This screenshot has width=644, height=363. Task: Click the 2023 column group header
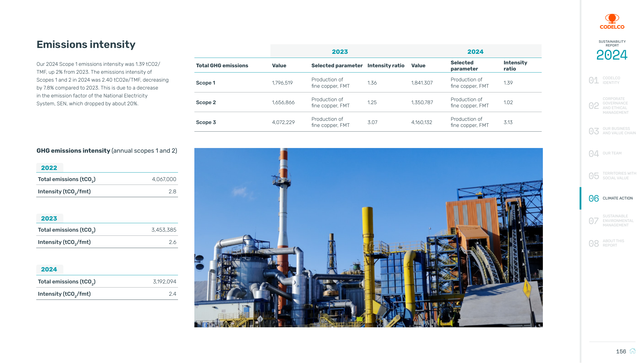coord(340,52)
